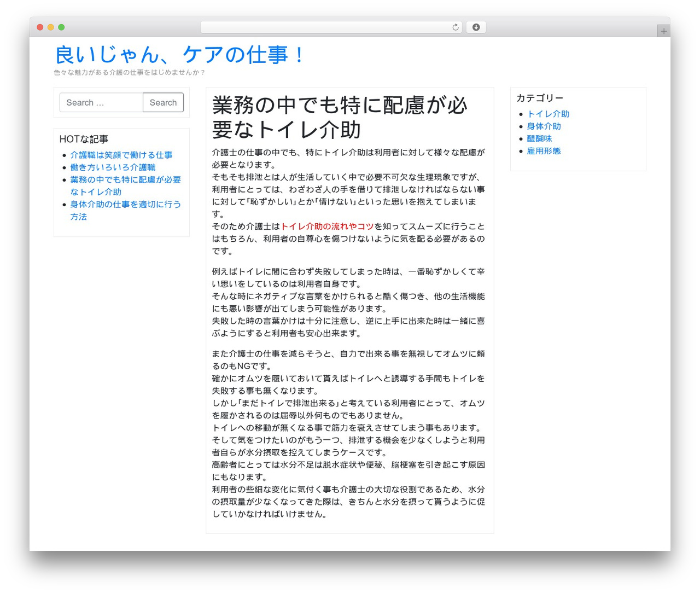Open the sidebar link 業務の中でも特に配慮が必要なトイレ介助
This screenshot has height=593, width=700.
coord(125,185)
